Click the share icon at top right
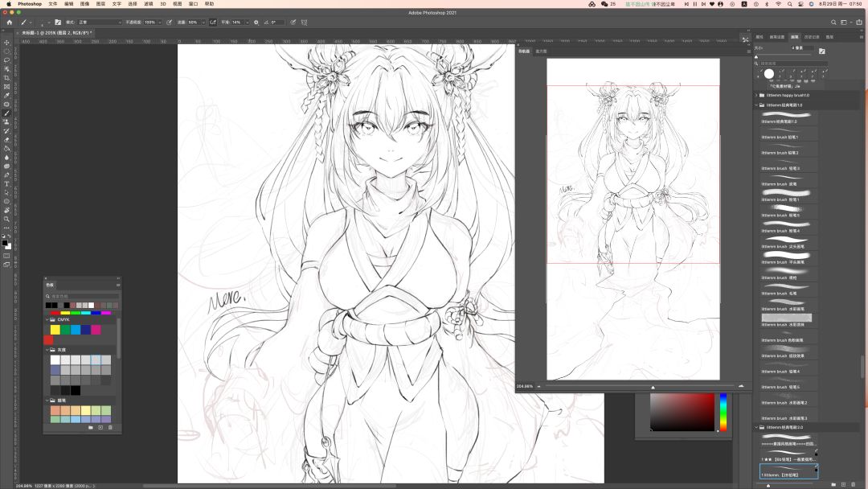The width and height of the screenshot is (868, 489). (x=859, y=23)
